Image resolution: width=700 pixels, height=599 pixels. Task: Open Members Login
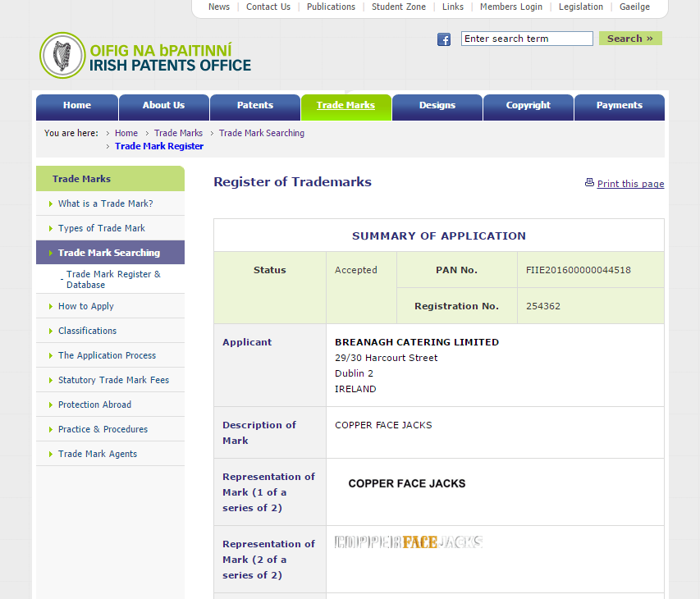[x=511, y=7]
